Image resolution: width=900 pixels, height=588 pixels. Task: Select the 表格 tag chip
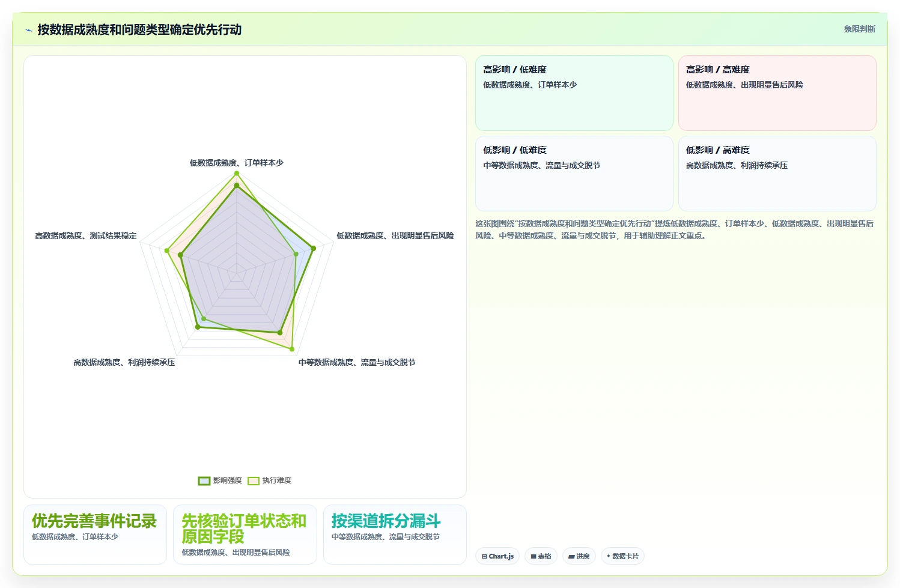pos(541,556)
